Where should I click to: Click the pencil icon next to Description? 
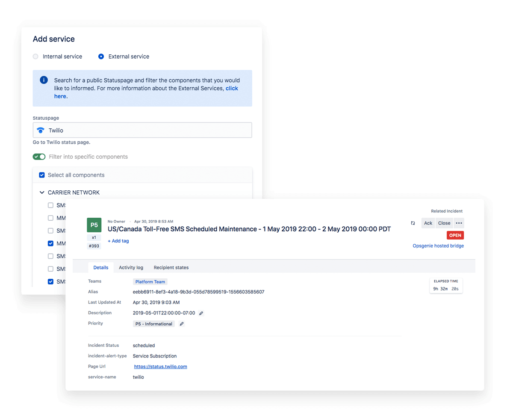201,313
